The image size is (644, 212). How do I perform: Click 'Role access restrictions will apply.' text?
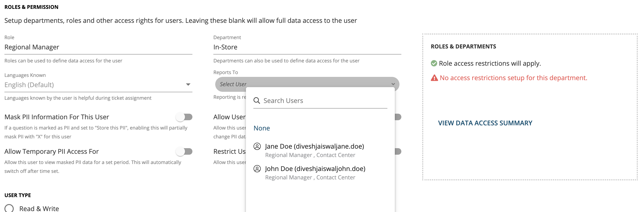click(490, 63)
